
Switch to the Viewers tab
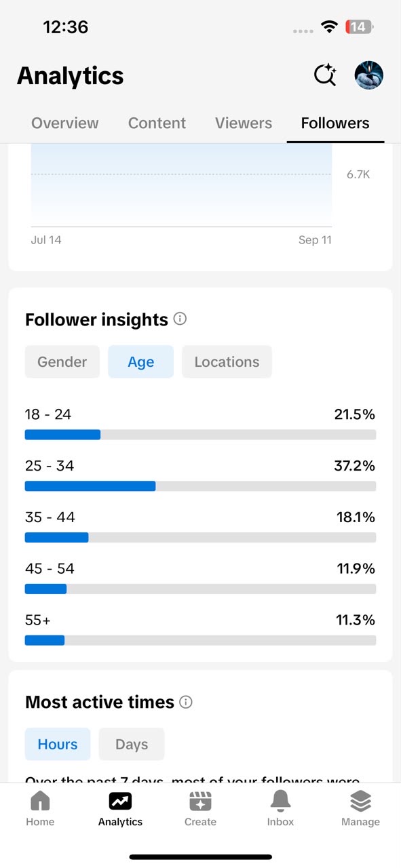point(244,123)
